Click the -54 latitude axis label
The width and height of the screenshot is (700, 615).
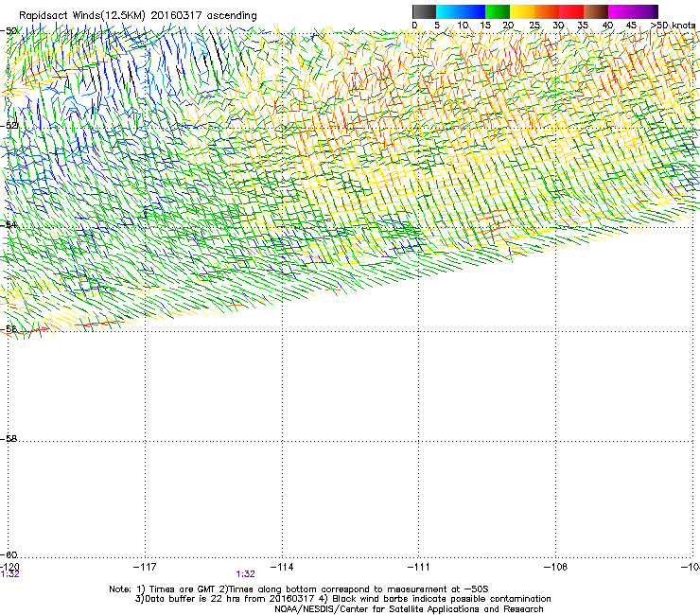[9, 224]
